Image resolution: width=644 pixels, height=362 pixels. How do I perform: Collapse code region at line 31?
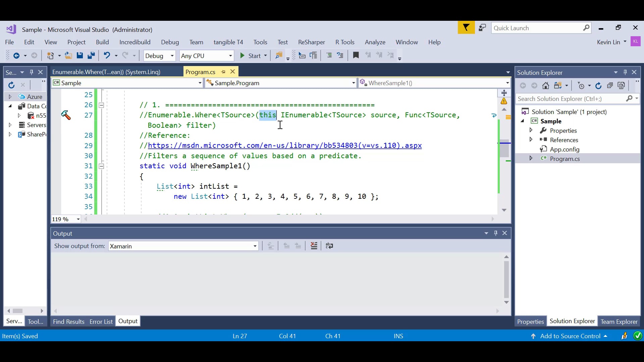(101, 166)
